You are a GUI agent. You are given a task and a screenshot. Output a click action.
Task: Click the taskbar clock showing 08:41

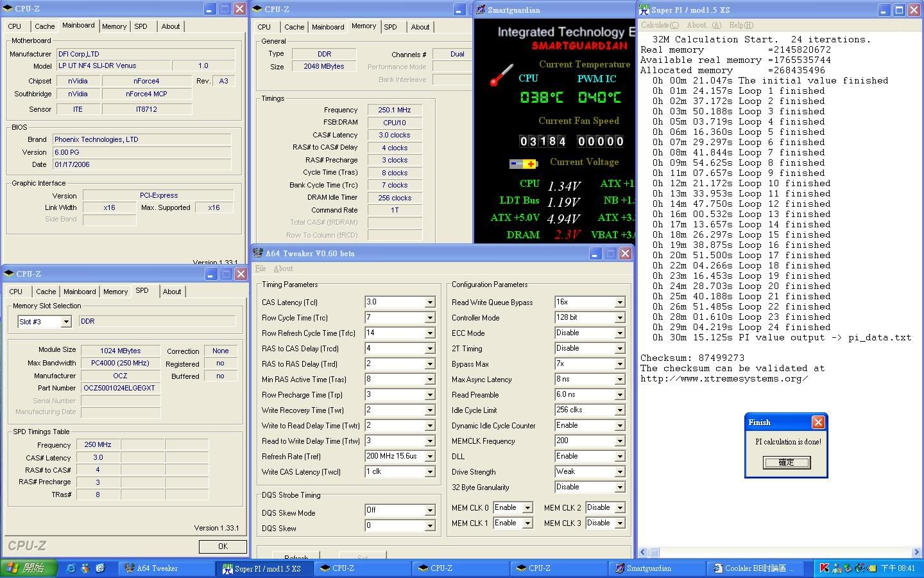point(898,568)
